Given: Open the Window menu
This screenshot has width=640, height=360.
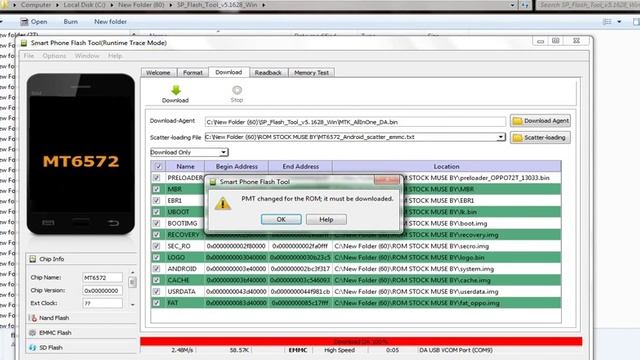Looking at the screenshot, I should tap(87, 56).
